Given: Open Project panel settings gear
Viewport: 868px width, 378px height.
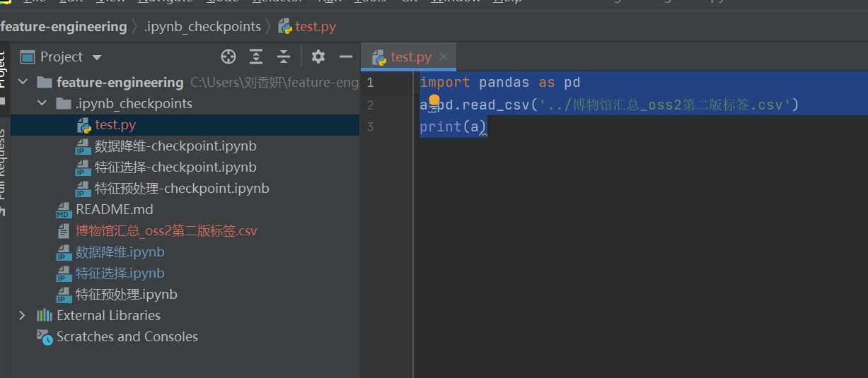Looking at the screenshot, I should point(318,57).
